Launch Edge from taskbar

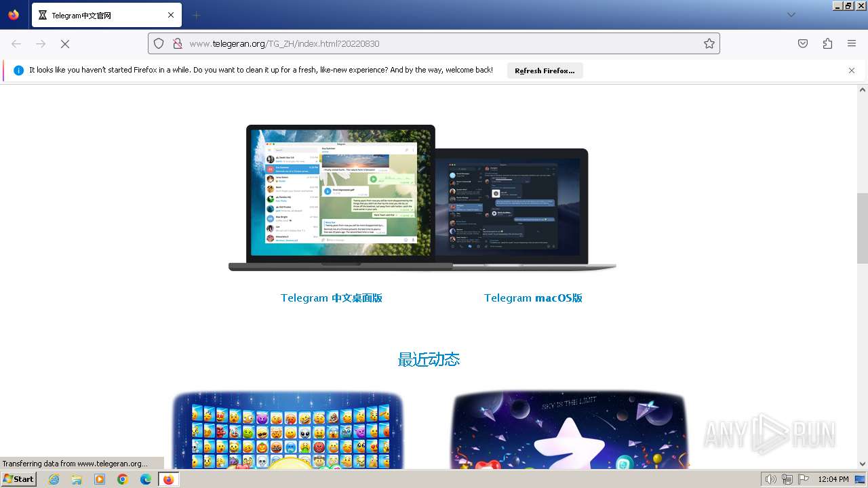click(x=146, y=479)
